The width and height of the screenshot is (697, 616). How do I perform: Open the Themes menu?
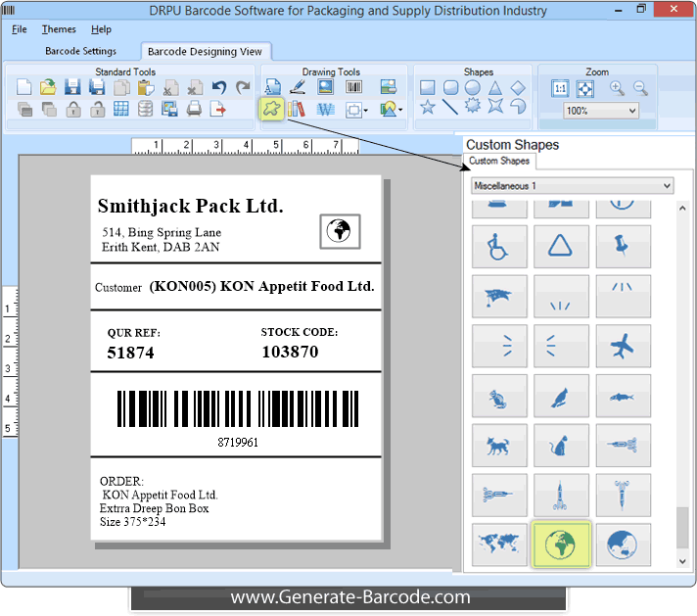59,29
